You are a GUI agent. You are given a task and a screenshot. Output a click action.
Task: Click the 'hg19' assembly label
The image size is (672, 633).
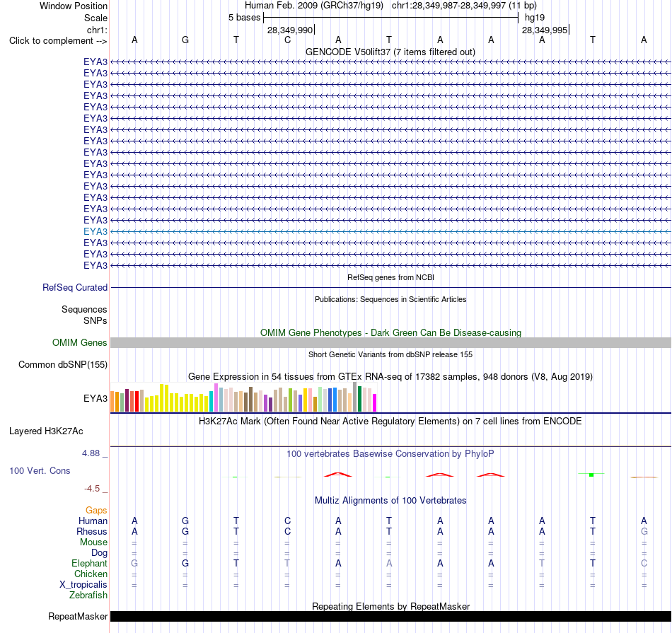535,18
